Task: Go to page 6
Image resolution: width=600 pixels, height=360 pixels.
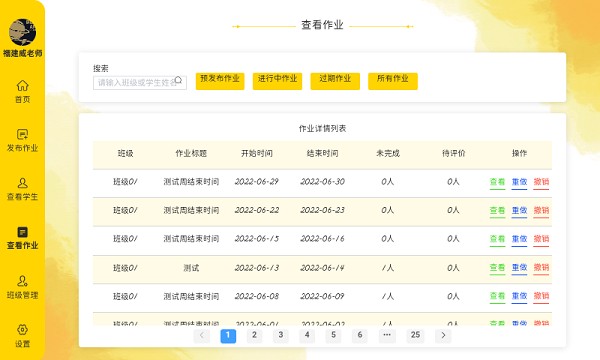Action: (x=360, y=336)
